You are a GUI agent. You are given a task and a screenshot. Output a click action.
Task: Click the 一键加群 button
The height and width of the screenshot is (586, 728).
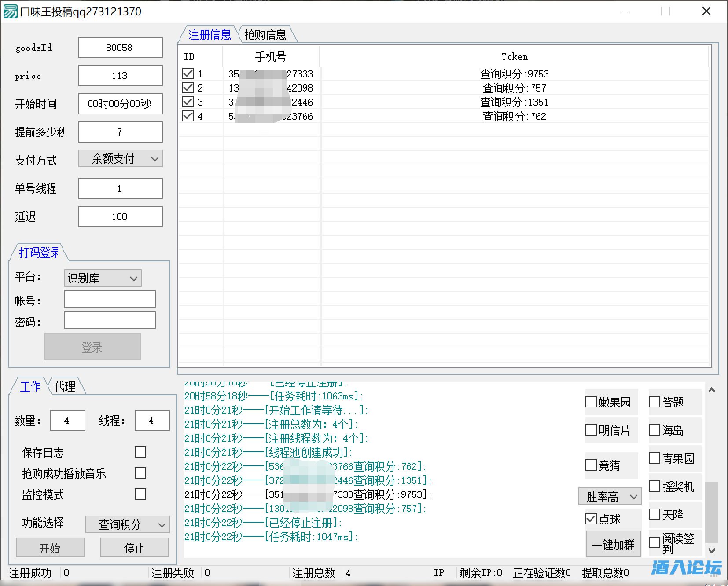point(613,545)
